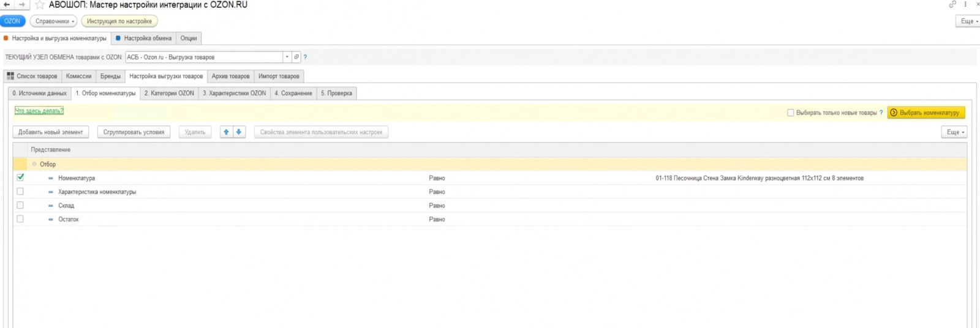Open the Бренды tab

110,76
